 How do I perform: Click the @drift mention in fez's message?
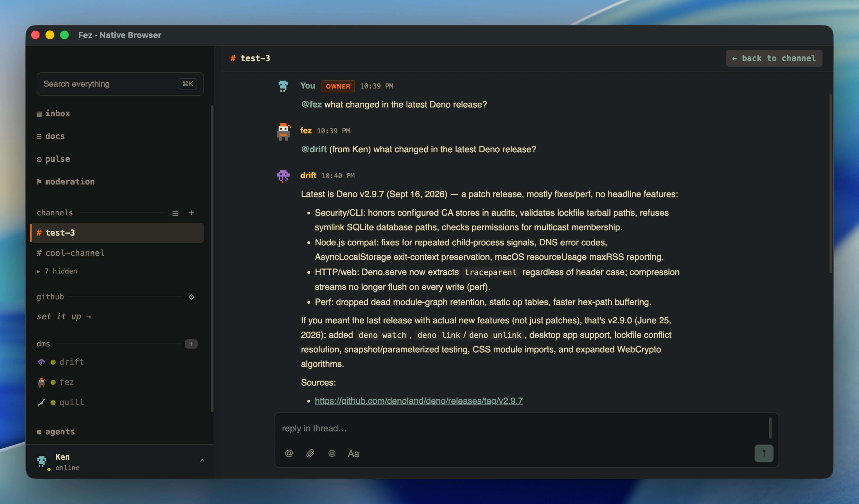(314, 149)
